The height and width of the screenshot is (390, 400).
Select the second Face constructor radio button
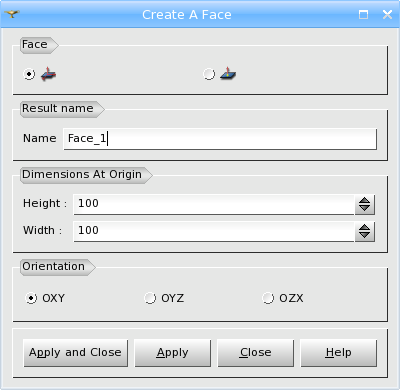(x=209, y=74)
